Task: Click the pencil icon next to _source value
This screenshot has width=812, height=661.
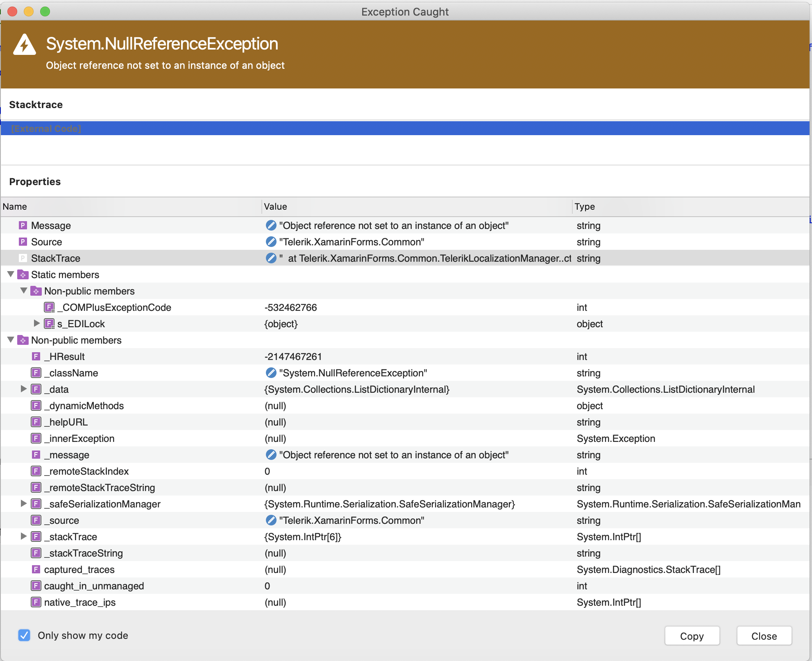Action: pyautogui.click(x=271, y=520)
